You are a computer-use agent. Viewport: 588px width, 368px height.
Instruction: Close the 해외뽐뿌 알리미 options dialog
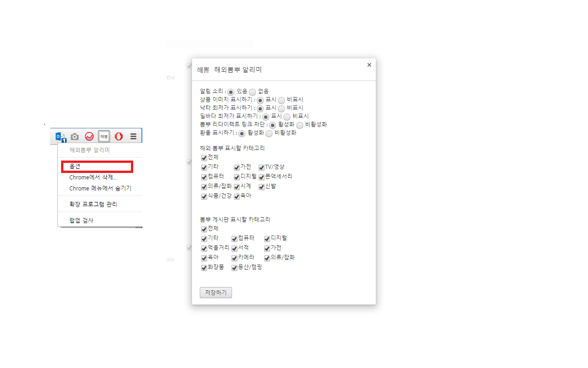[x=369, y=65]
